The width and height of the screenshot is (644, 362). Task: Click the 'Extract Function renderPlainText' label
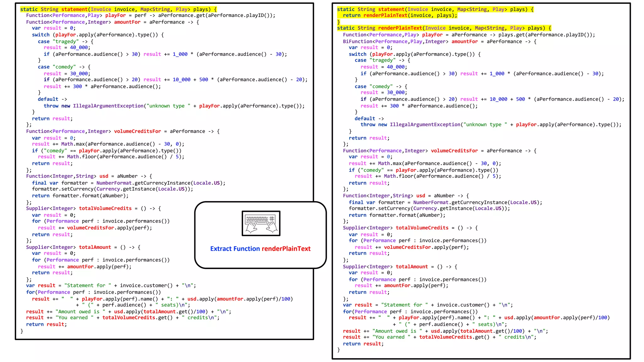click(260, 249)
